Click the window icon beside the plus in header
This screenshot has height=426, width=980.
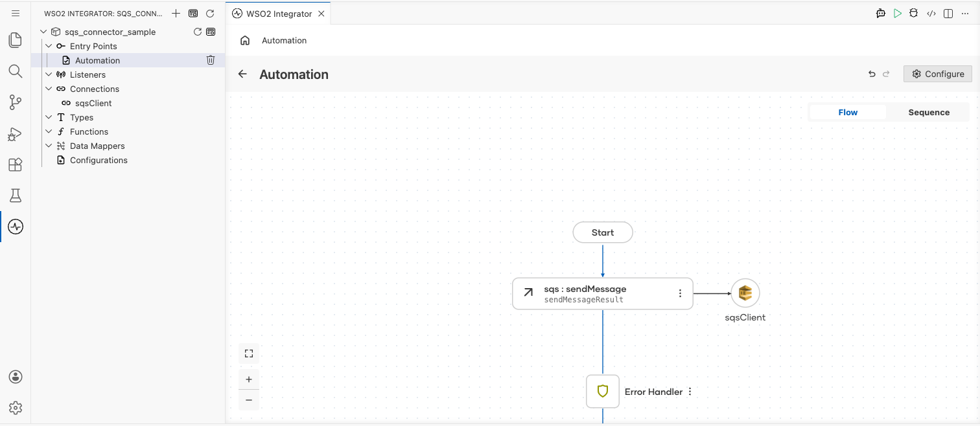point(192,14)
